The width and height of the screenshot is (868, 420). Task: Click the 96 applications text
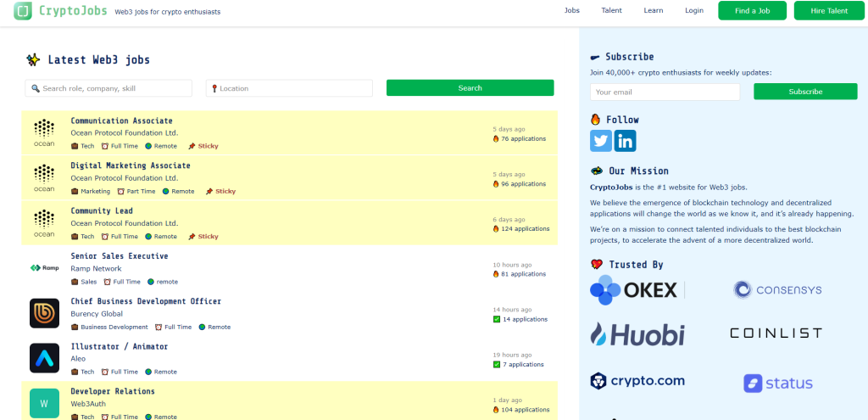click(x=524, y=184)
